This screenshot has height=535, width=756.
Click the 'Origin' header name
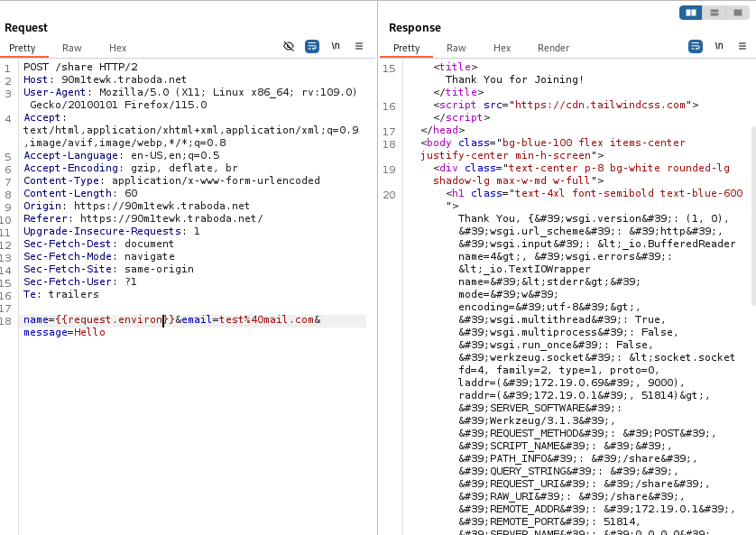[41, 206]
